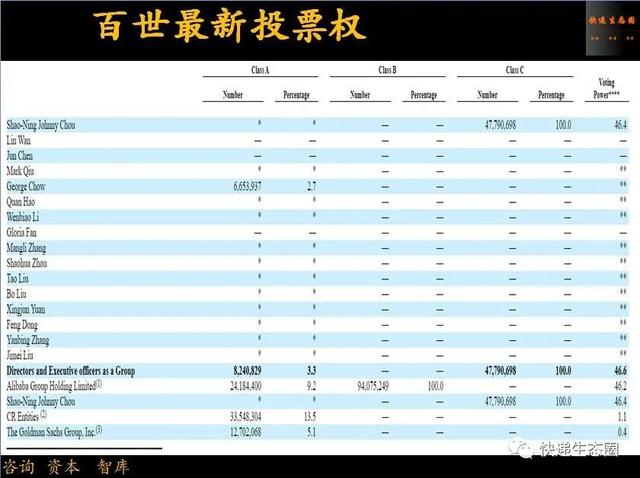Viewport: 640px width, 478px height.
Task: Click Goldman Sachs' Class A percentage 5.1
Action: point(311,432)
